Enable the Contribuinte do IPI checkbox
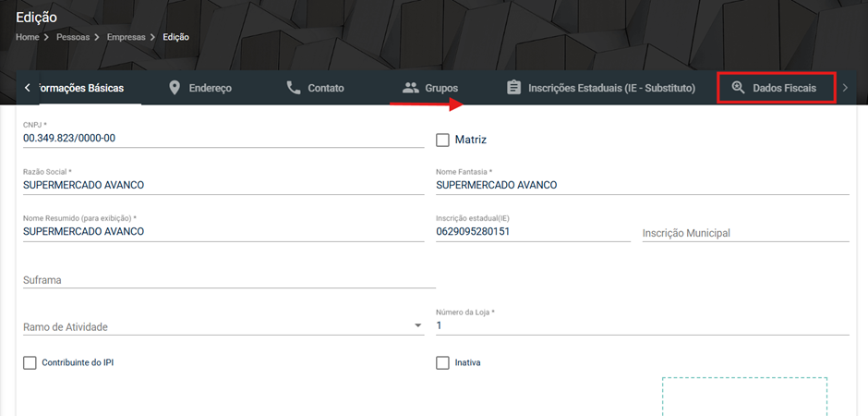The height and width of the screenshot is (416, 868). [30, 362]
